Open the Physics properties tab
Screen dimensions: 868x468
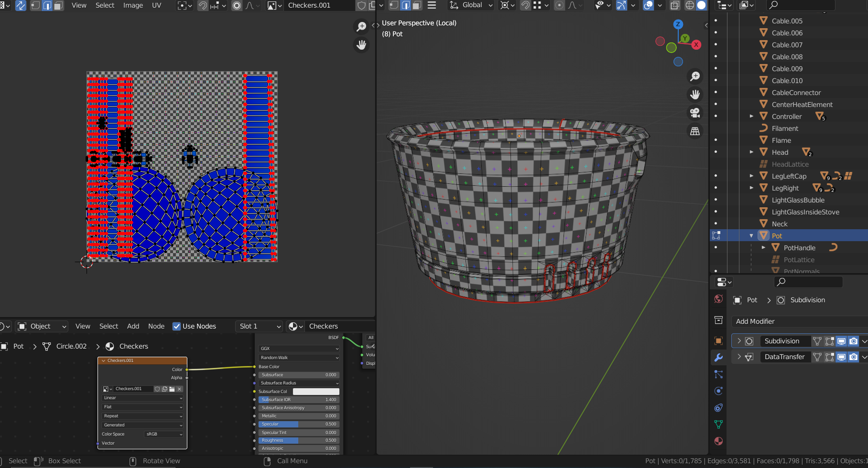coord(718,391)
